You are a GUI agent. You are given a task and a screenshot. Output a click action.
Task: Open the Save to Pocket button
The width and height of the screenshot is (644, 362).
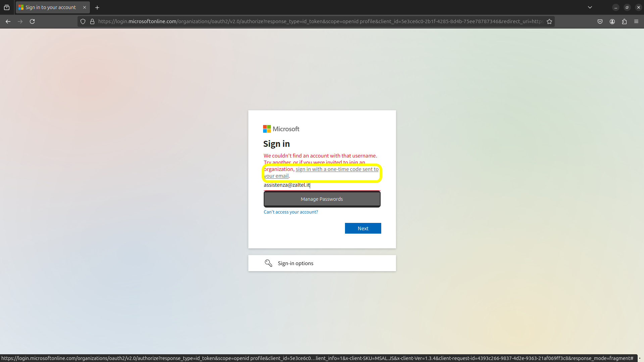pos(600,21)
